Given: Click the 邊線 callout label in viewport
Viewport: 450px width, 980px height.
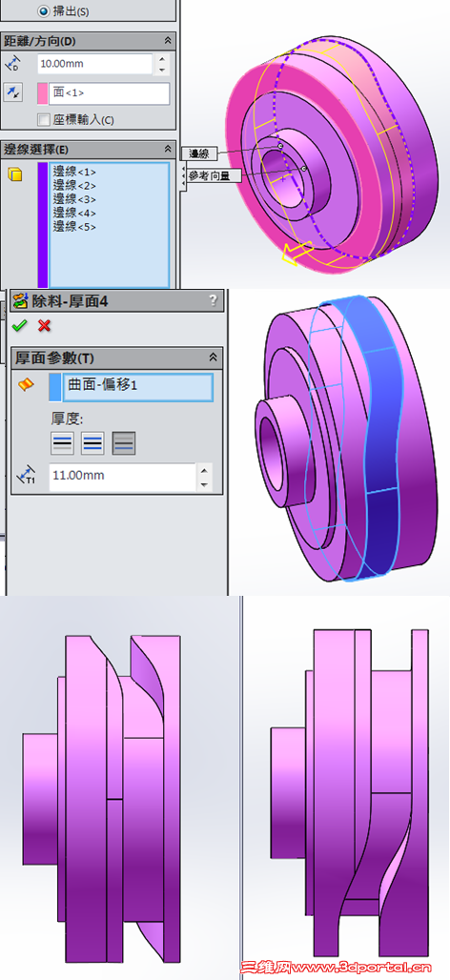Looking at the screenshot, I should 198,153.
